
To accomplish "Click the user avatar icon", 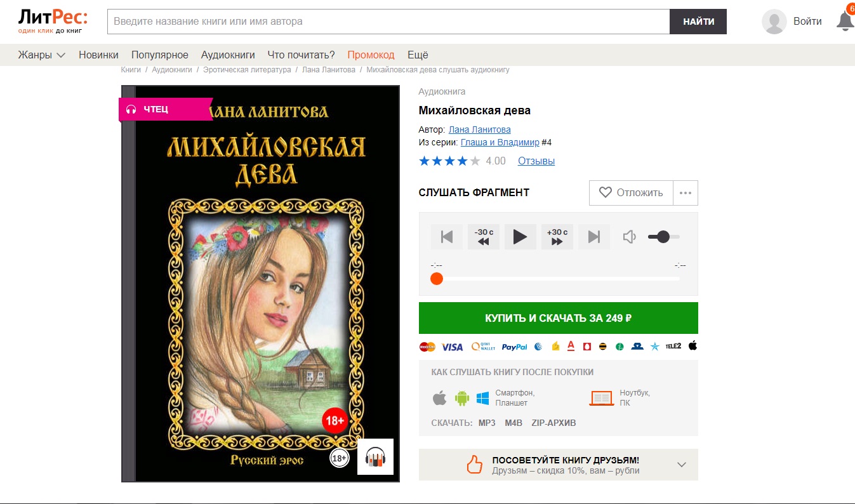I will click(x=774, y=22).
